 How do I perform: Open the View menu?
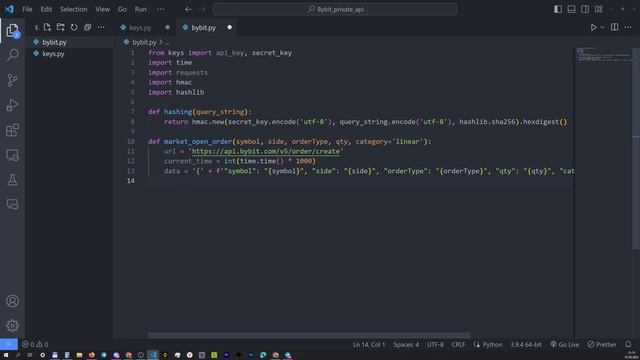pos(102,9)
